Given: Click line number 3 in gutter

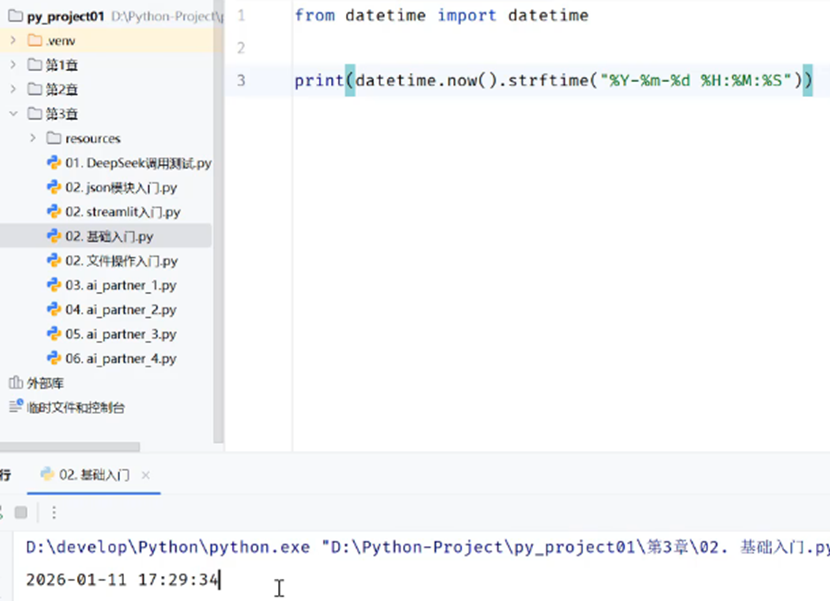Looking at the screenshot, I should 241,80.
